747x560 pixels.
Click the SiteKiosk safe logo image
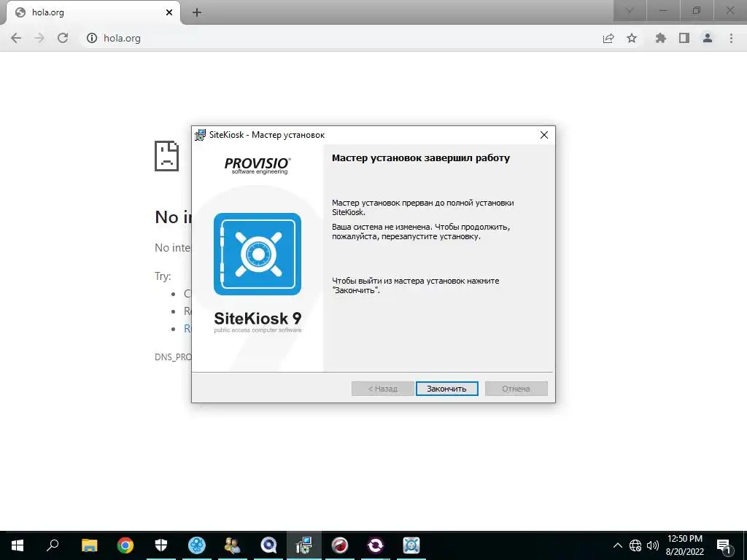coord(258,254)
